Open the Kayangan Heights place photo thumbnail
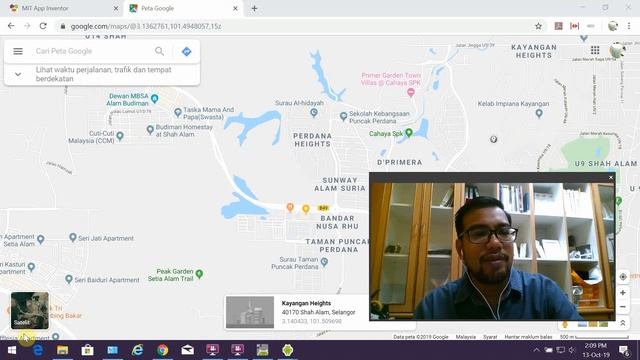 point(250,312)
